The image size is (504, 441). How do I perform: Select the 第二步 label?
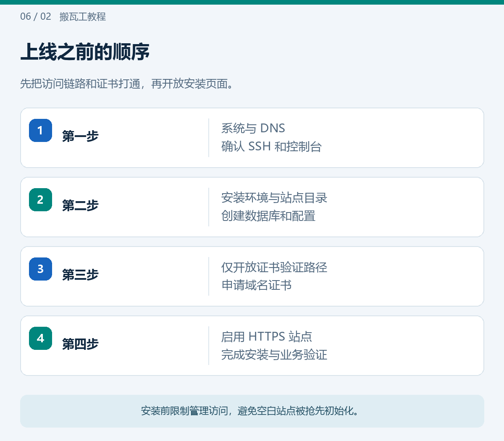click(80, 205)
